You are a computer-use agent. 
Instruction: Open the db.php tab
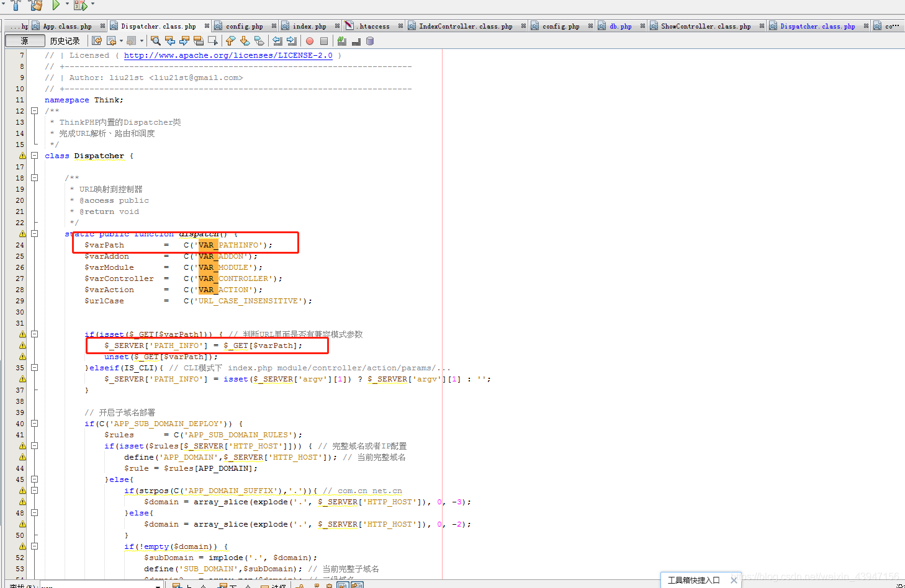tap(620, 26)
